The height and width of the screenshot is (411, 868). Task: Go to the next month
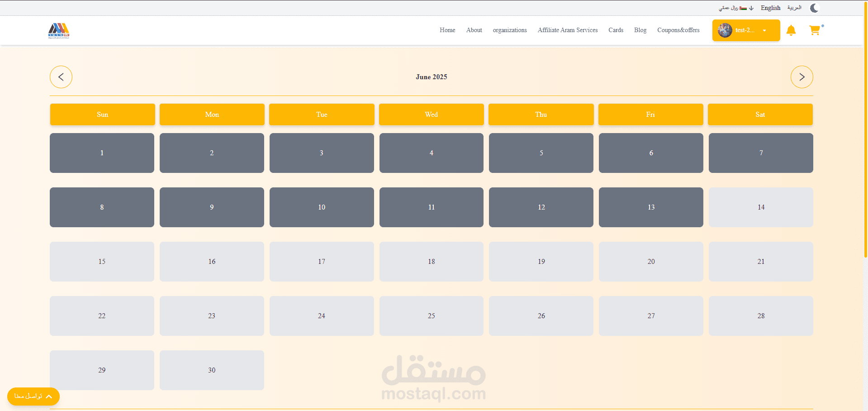pyautogui.click(x=802, y=77)
